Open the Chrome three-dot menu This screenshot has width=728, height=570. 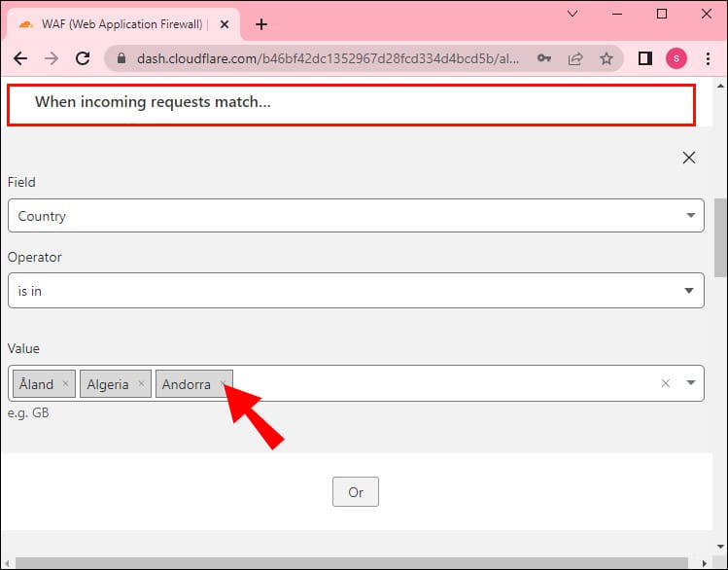707,58
